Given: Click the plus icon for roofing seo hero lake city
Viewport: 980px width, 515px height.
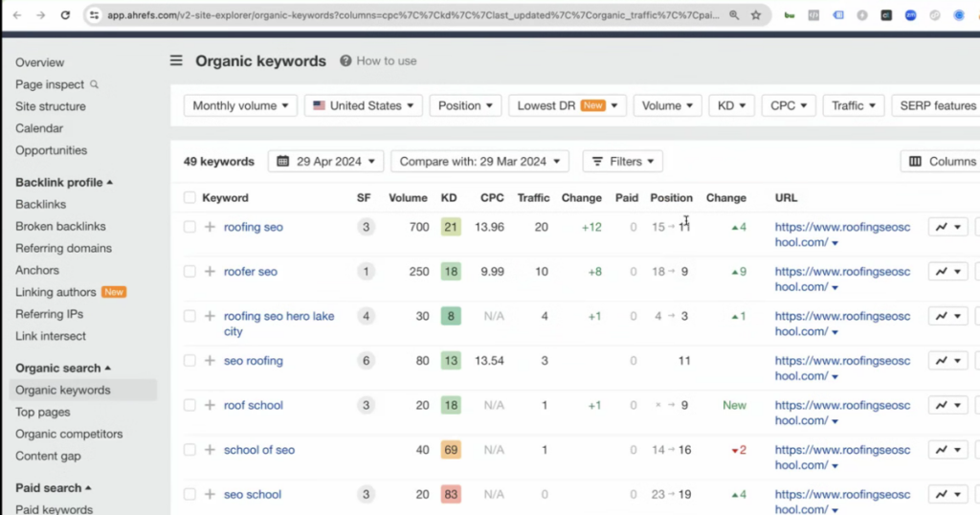Looking at the screenshot, I should [x=210, y=316].
